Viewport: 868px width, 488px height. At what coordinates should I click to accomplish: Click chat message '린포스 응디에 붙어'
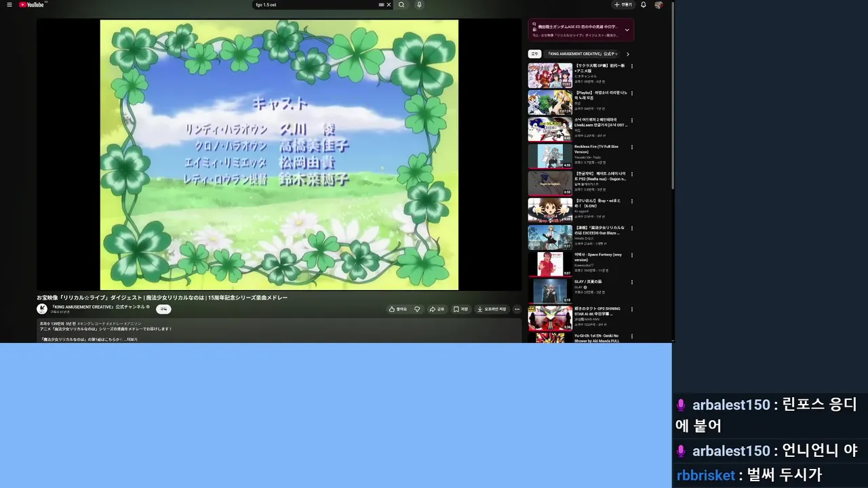pos(766,415)
